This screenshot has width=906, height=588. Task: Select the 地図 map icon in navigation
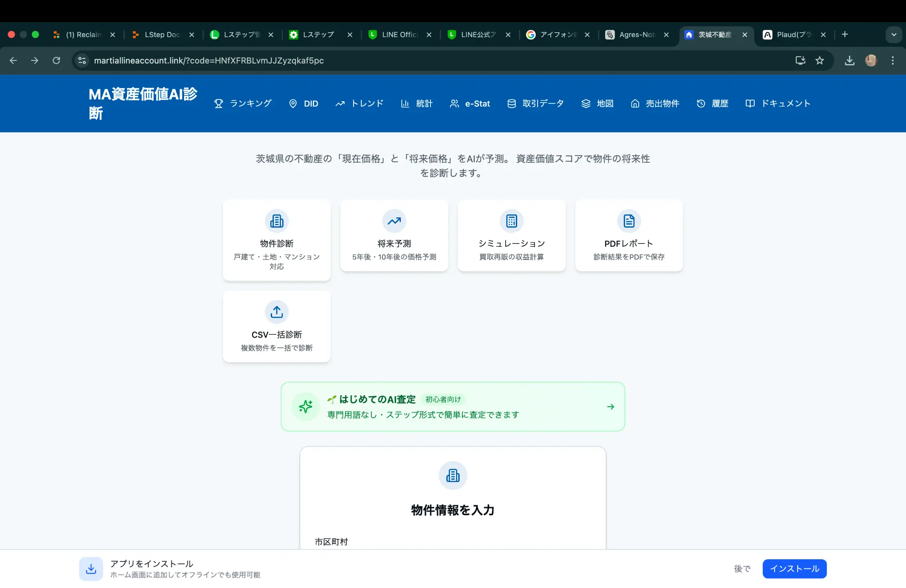pyautogui.click(x=586, y=103)
